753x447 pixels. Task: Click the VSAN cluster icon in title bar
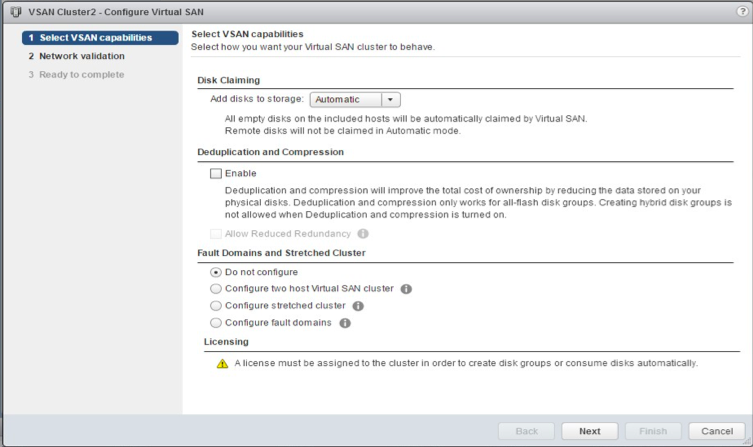[x=13, y=10]
